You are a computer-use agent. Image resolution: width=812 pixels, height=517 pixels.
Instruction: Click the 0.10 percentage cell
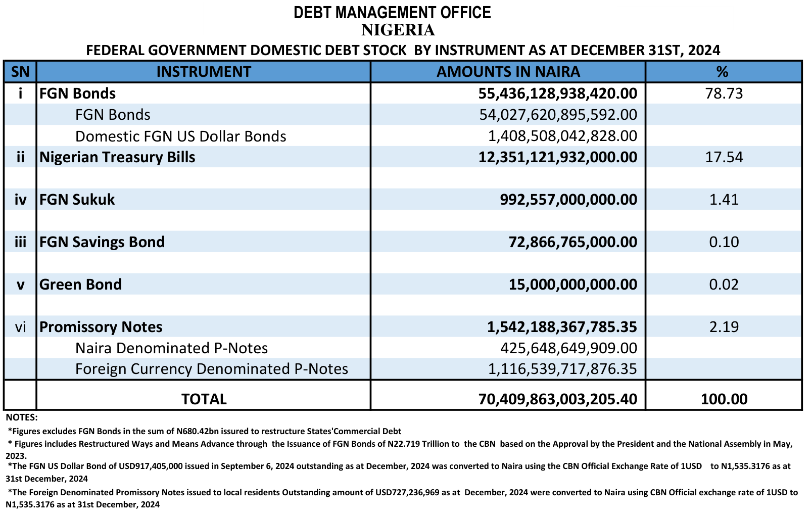(724, 242)
